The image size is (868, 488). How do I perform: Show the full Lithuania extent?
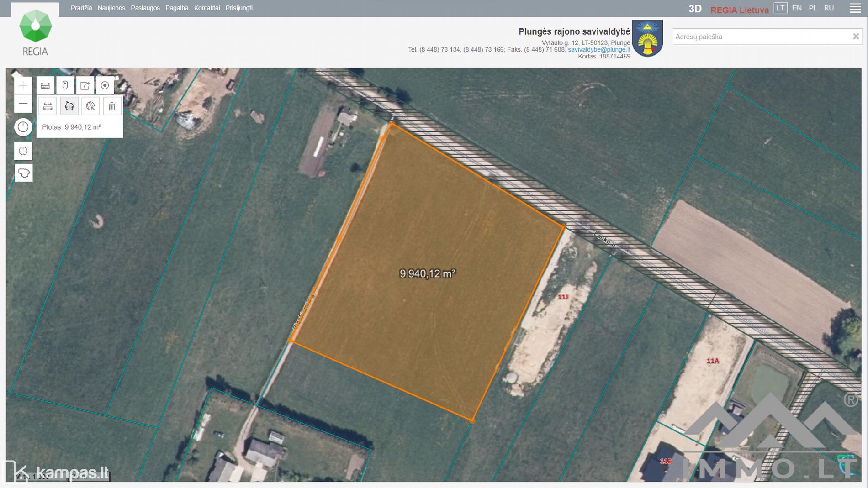pos(23,173)
